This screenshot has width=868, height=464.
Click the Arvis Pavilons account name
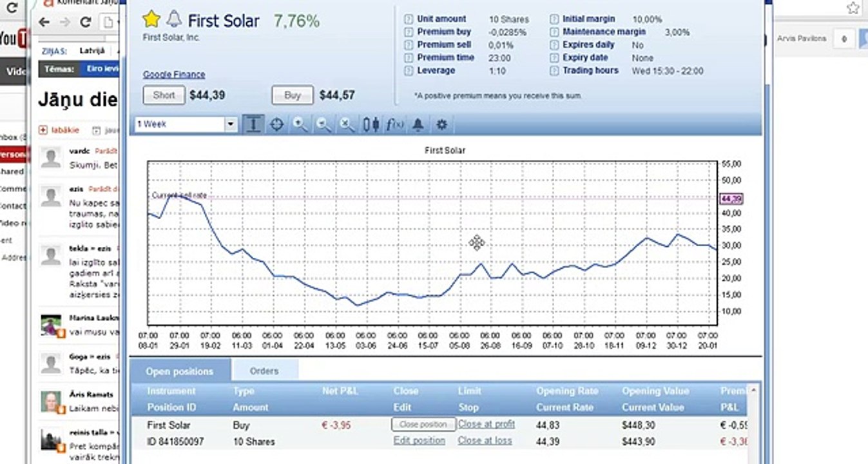pyautogui.click(x=802, y=39)
